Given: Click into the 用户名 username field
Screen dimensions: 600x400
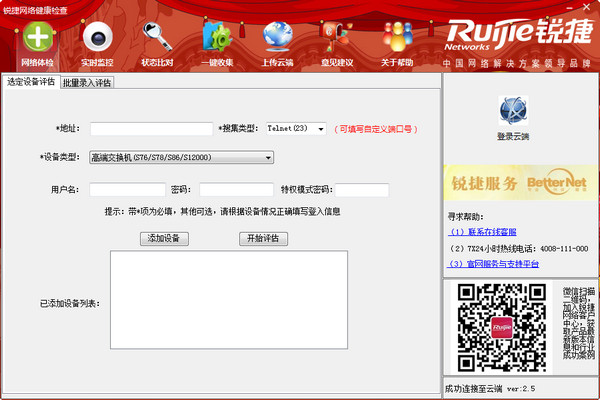Looking at the screenshot, I should [x=127, y=190].
